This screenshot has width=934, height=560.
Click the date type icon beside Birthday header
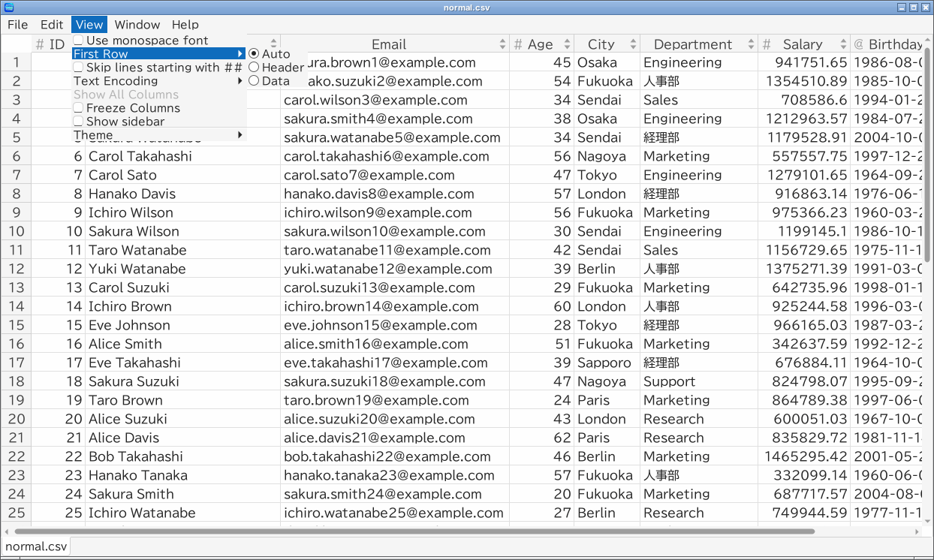point(859,44)
